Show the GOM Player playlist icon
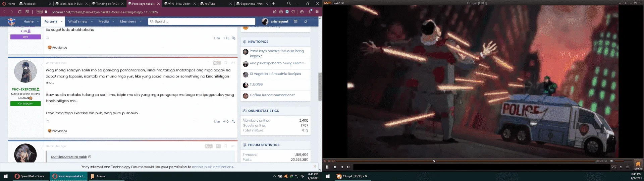Screen dimensions: 644x181 pos(628,167)
